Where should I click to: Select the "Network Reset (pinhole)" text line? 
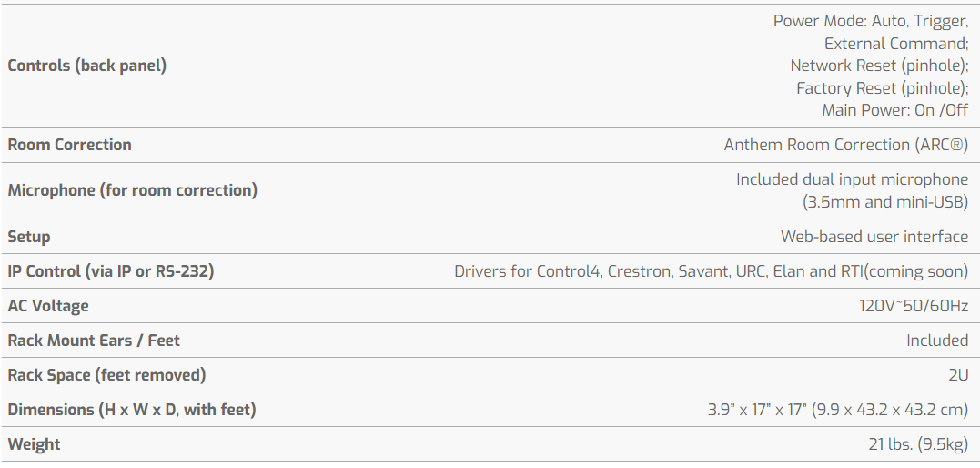878,66
